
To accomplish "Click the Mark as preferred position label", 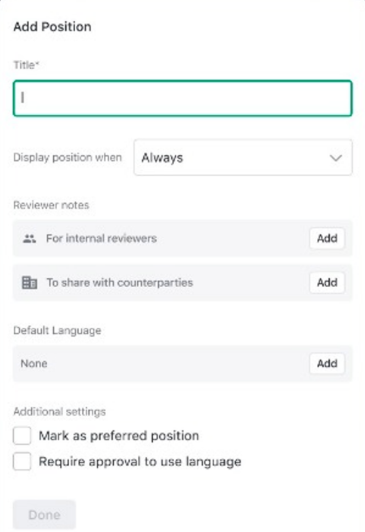I will click(x=119, y=436).
